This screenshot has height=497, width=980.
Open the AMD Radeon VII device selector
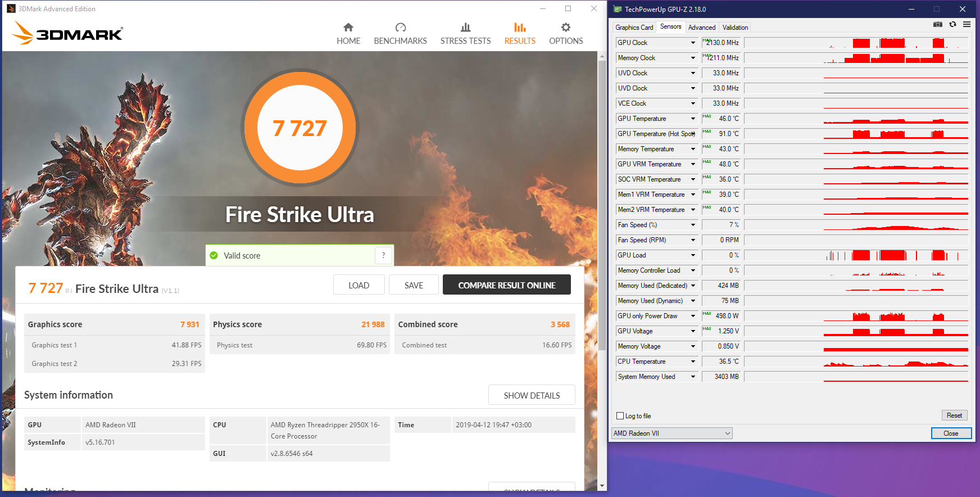(x=672, y=433)
